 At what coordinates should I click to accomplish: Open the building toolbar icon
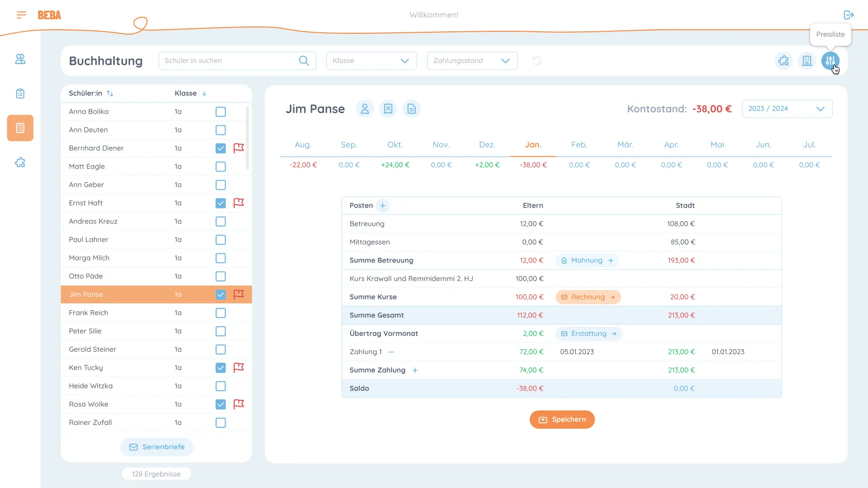coord(807,61)
